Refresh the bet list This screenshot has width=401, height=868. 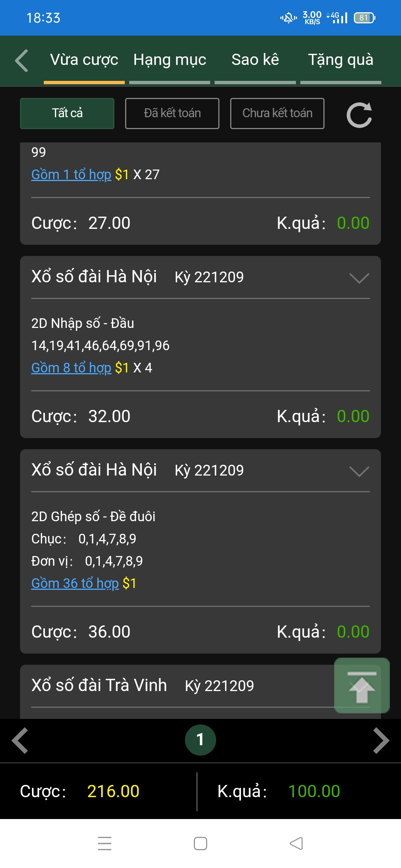tap(359, 115)
